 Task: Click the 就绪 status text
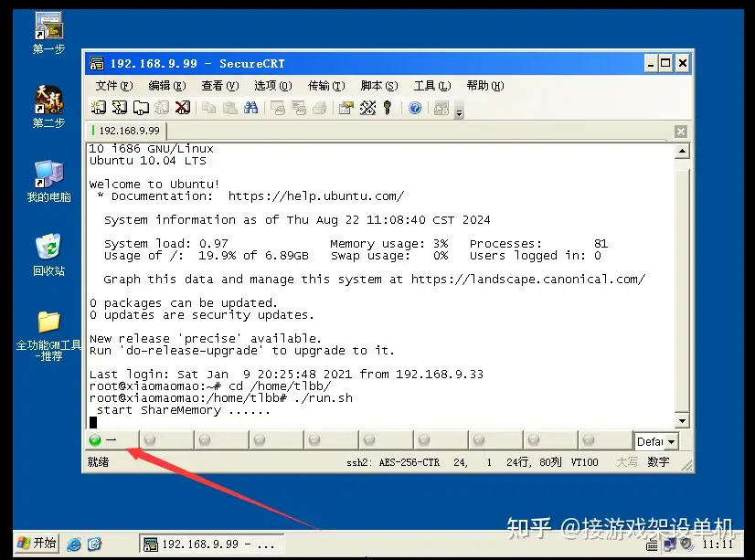coord(98,462)
